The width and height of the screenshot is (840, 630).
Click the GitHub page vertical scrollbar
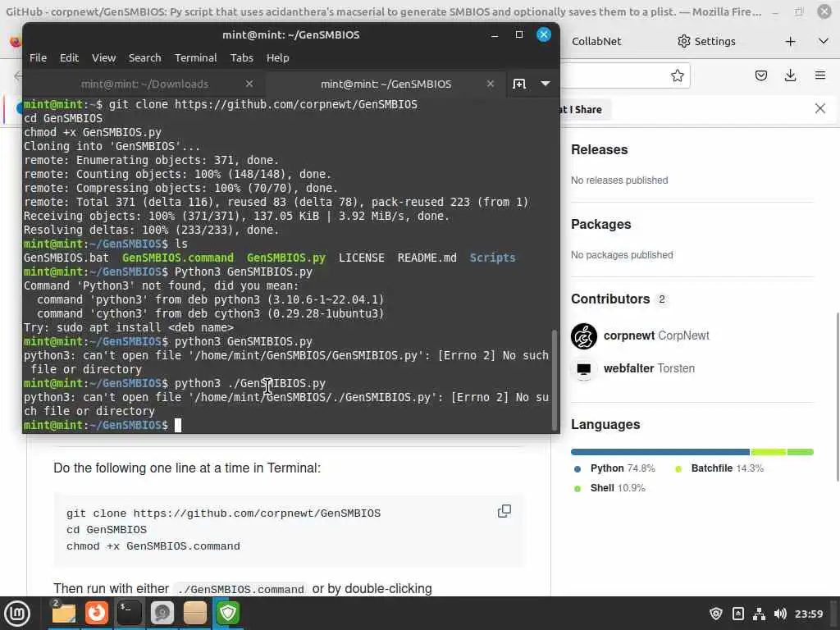(x=837, y=398)
